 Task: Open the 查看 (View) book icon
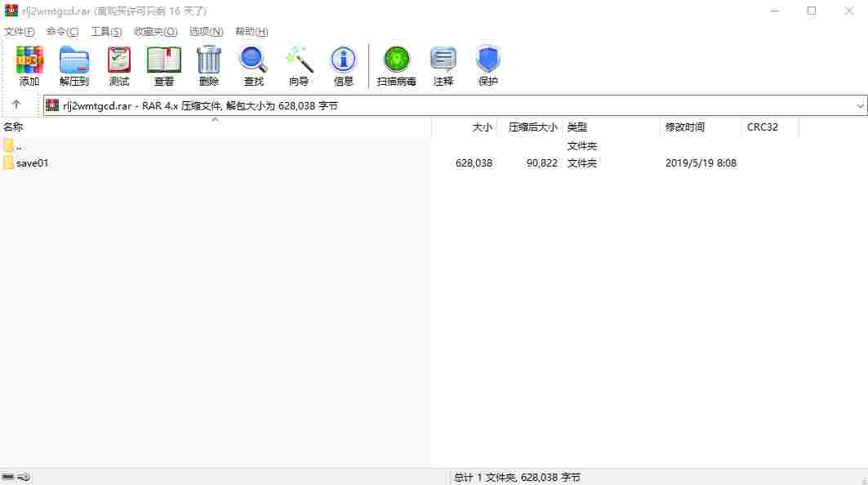click(x=164, y=60)
